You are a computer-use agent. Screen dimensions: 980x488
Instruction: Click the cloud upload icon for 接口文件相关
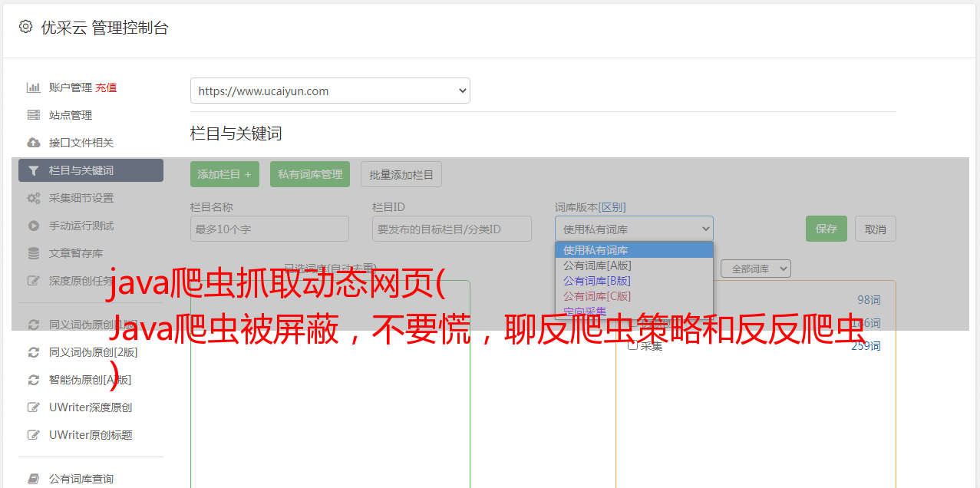click(33, 143)
